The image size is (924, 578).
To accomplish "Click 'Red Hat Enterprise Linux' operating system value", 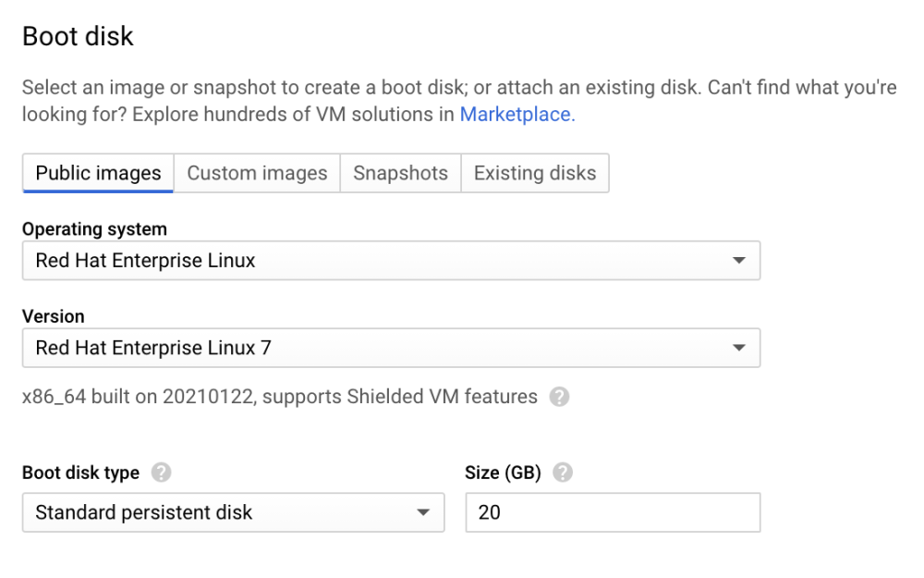I will pyautogui.click(x=145, y=261).
